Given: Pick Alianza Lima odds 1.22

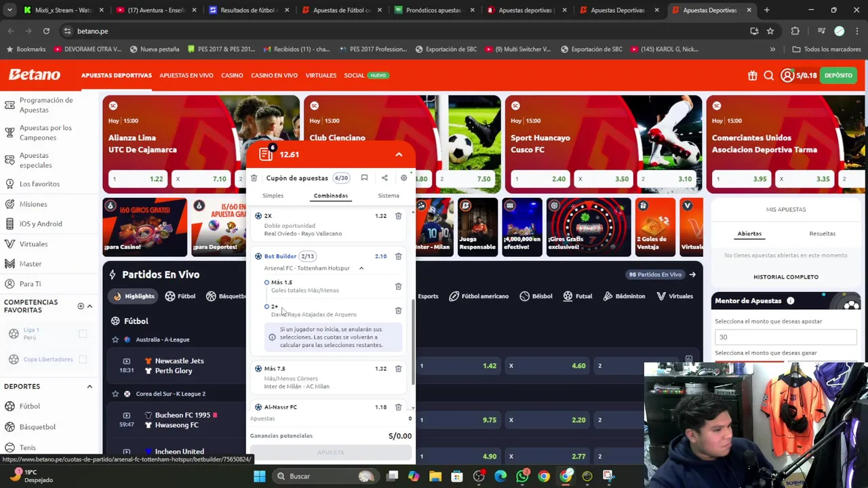Looking at the screenshot, I should tap(139, 179).
